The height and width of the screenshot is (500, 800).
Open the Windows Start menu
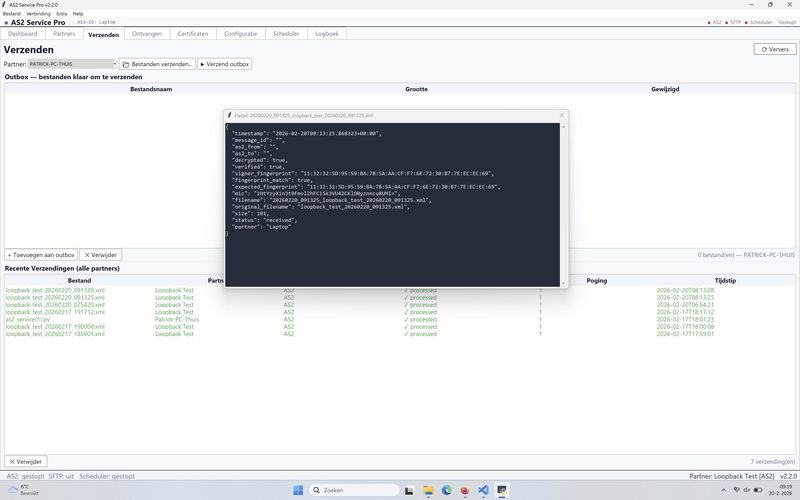point(298,490)
